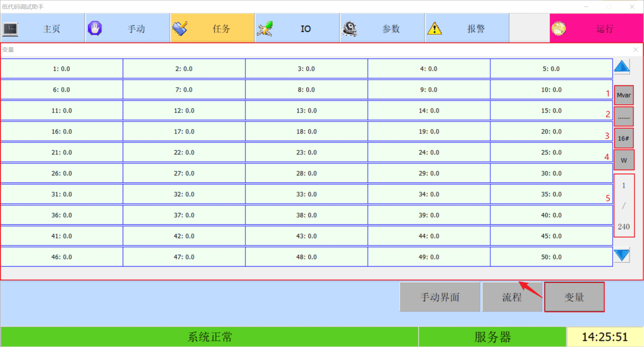This screenshot has height=347, width=644.
Task: Click the monitor icon for 主页
Action: [x=11, y=29]
